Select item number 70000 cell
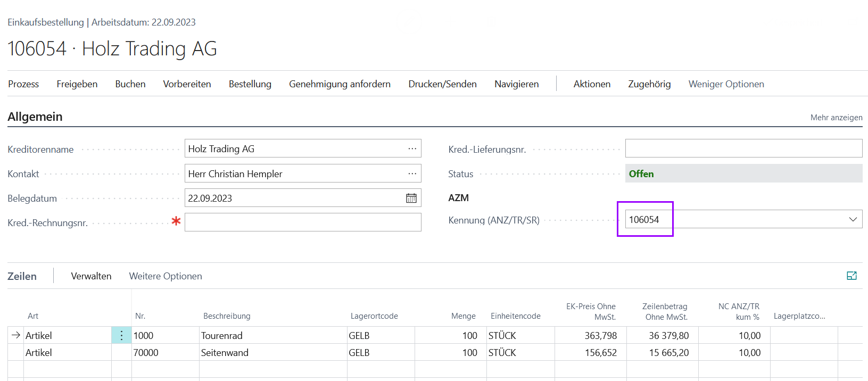 (166, 352)
